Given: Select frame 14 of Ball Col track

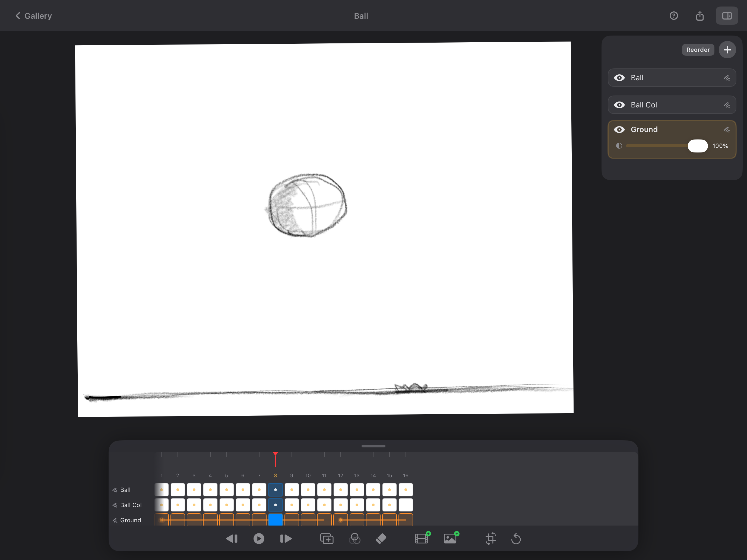Looking at the screenshot, I should click(373, 505).
